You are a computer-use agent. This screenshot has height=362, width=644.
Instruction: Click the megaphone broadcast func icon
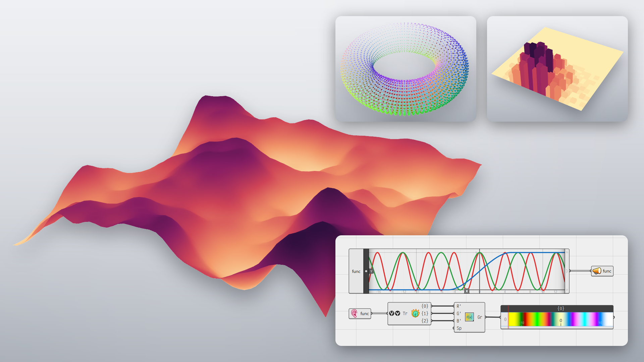coord(597,271)
